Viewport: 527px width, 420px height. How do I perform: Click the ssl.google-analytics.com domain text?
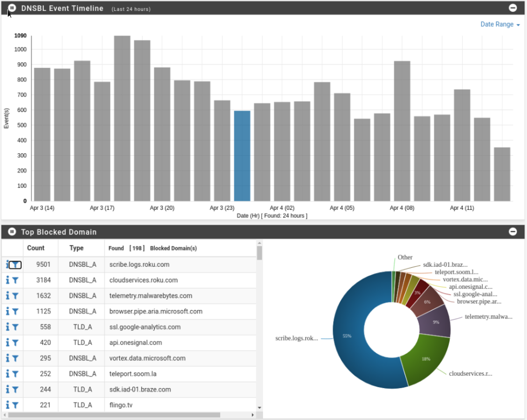[x=145, y=327]
